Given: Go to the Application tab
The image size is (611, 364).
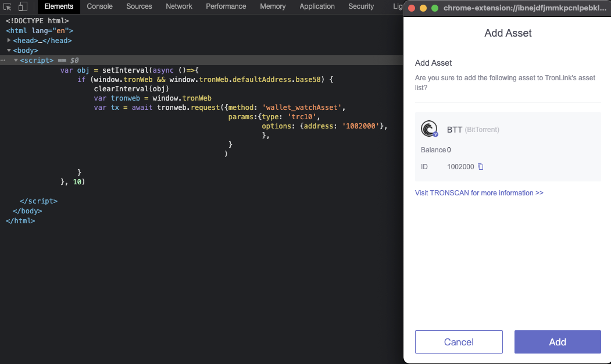Looking at the screenshot, I should (317, 6).
